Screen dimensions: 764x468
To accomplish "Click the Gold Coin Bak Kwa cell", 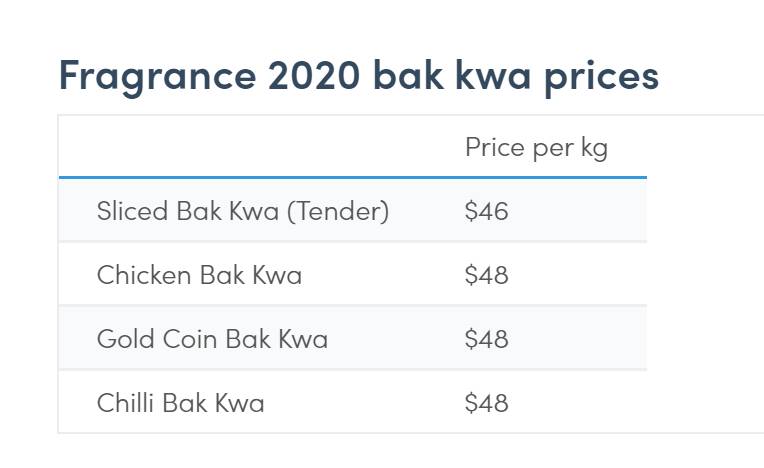I will pyautogui.click(x=212, y=339).
